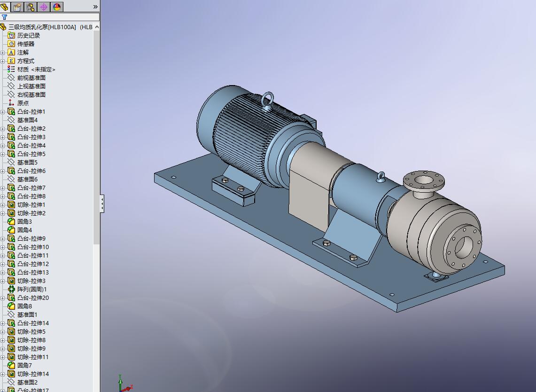Click the feature tree scrollbar up arrow
The width and height of the screenshot is (536, 392).
(x=97, y=27)
